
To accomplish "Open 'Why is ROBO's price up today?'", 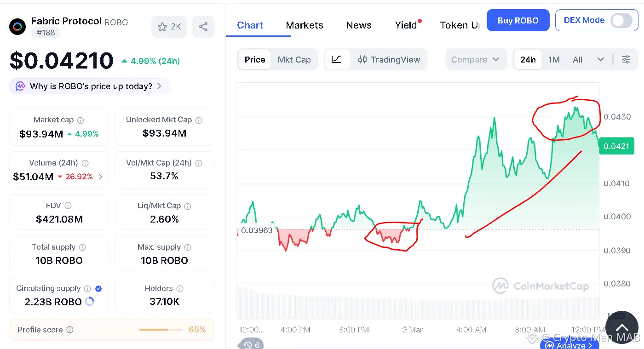I will (90, 86).
